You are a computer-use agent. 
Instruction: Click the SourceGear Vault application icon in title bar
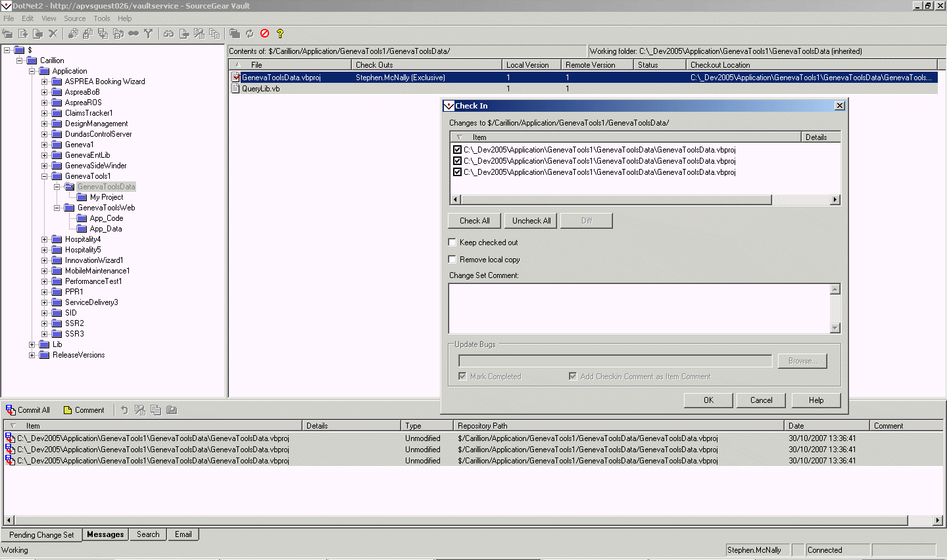(x=6, y=6)
